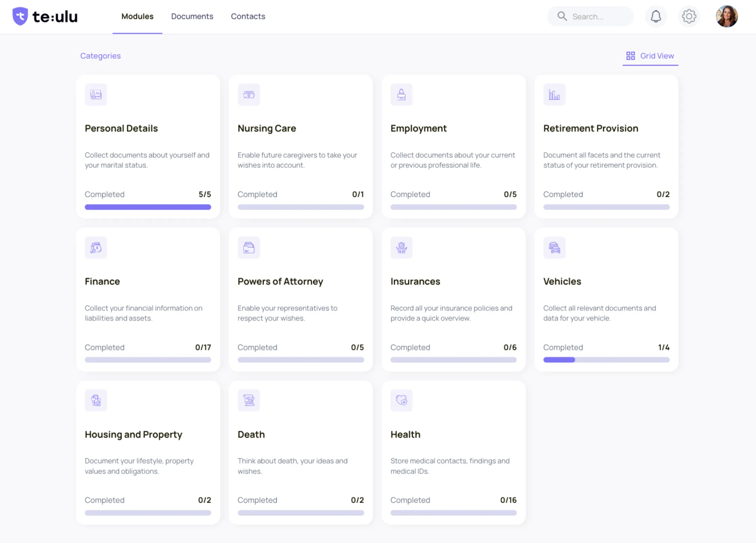Select the Modules tab
Screen dimensions: 756x543
[137, 16]
